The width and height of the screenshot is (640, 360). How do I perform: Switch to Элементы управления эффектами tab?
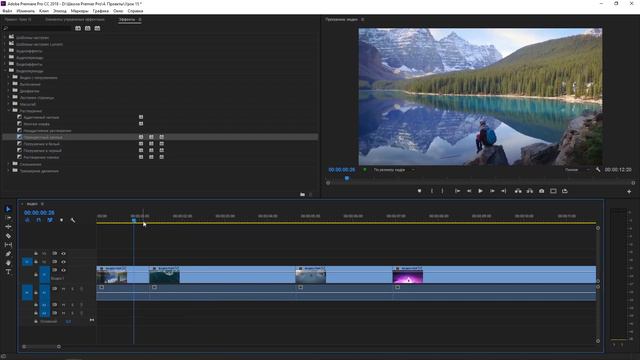tap(75, 19)
